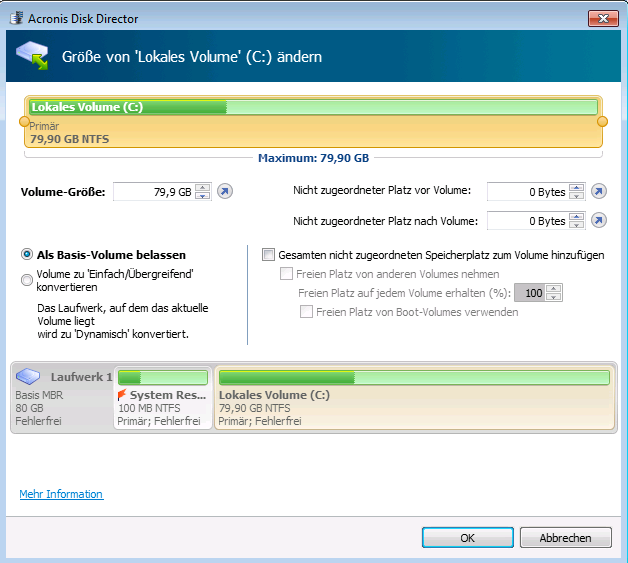Decrease unallocated space before volume spinner

(x=576, y=195)
